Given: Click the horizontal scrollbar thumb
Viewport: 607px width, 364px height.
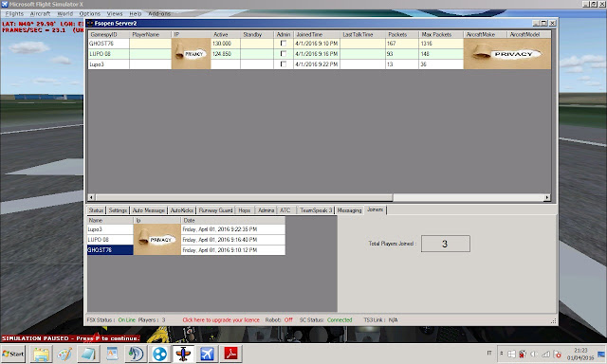Looking at the screenshot, I should click(x=244, y=198).
